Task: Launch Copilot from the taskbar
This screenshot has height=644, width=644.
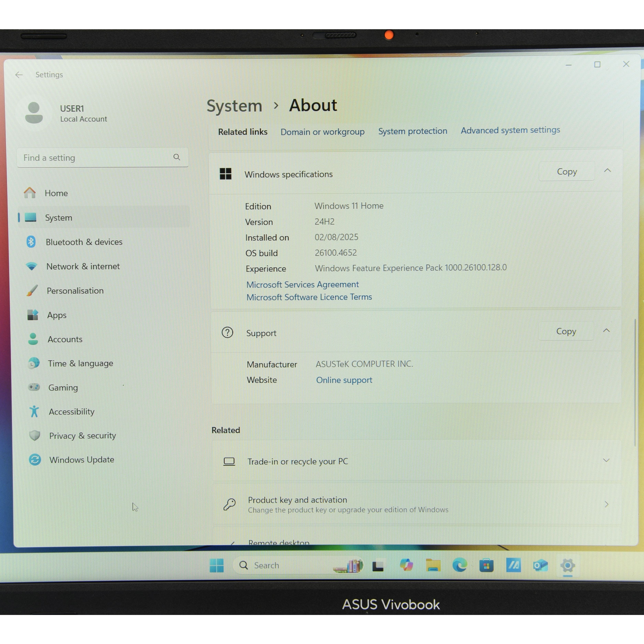Action: click(406, 565)
